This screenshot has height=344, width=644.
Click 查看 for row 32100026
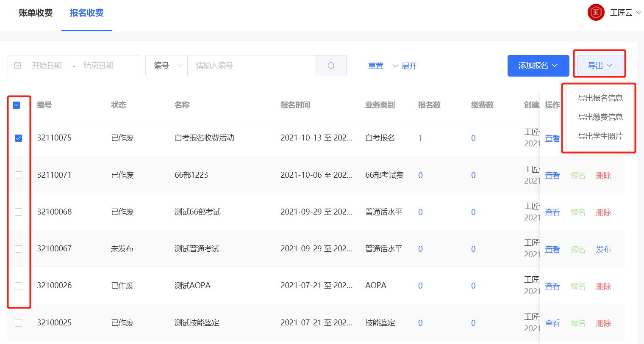coord(552,286)
